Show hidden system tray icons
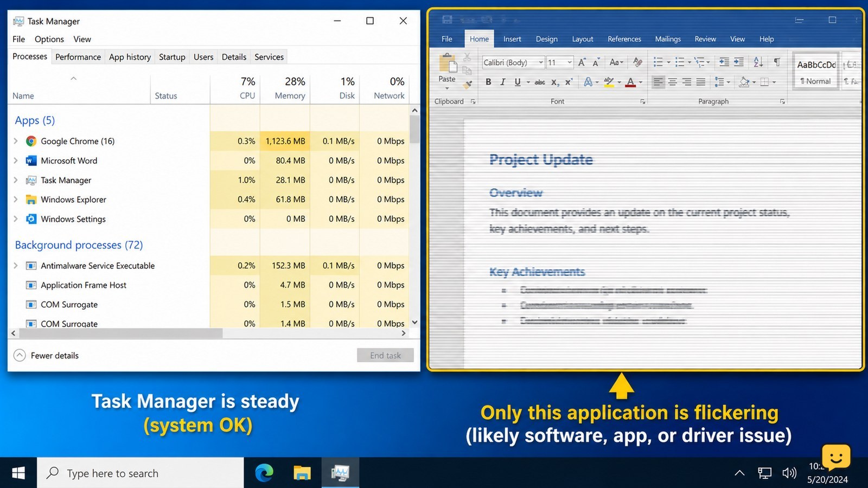The image size is (868, 488). [x=739, y=473]
